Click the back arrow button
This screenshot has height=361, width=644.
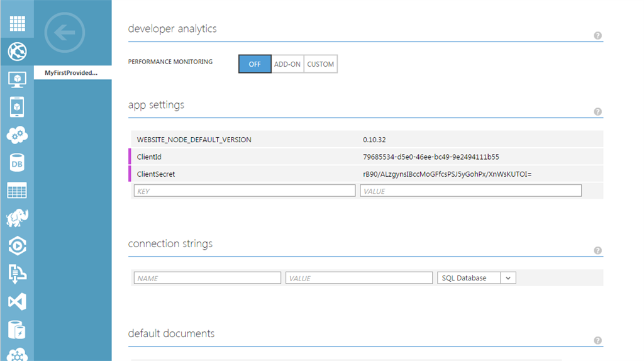click(x=65, y=32)
